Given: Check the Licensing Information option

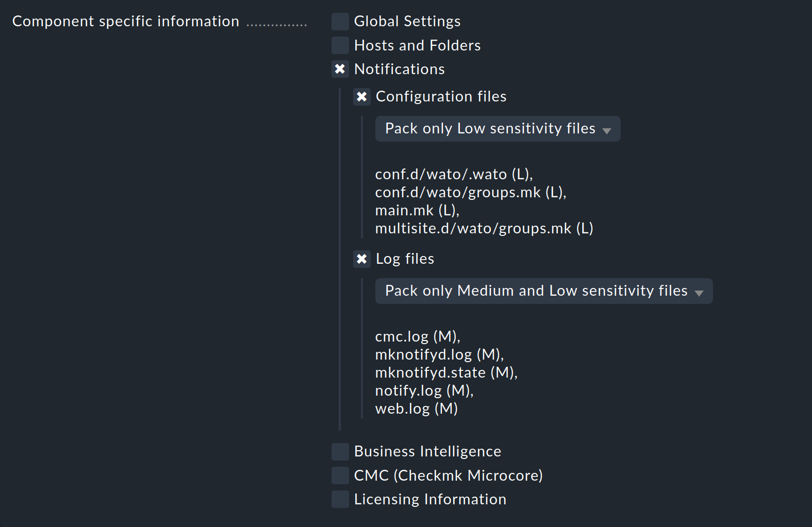Looking at the screenshot, I should point(340,499).
